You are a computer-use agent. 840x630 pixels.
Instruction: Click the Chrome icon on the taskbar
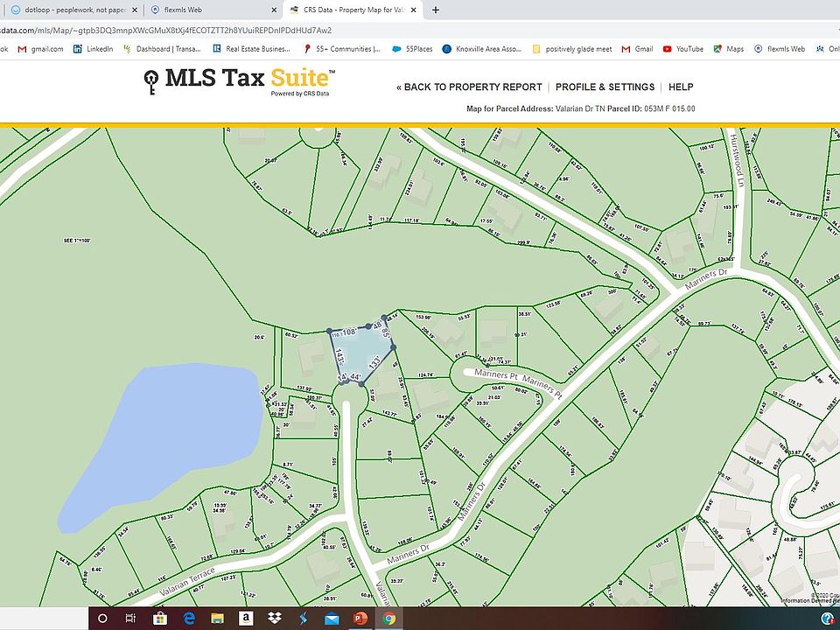(x=388, y=619)
